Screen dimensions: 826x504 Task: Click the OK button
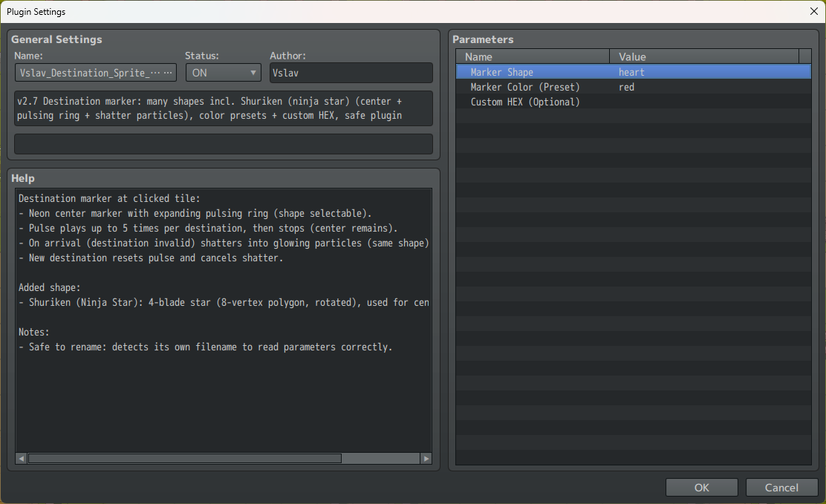click(x=702, y=488)
